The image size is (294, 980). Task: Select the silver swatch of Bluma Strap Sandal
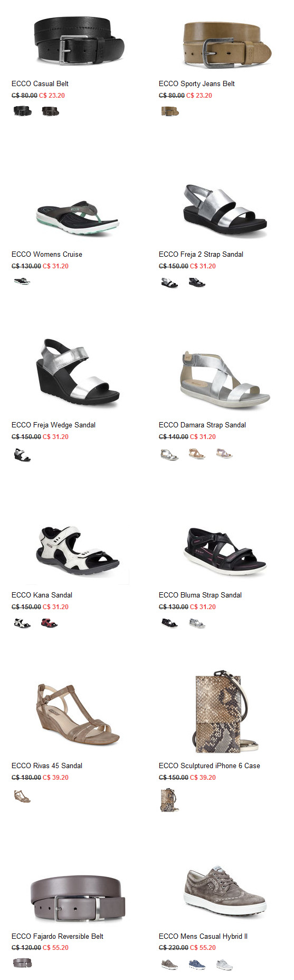tap(197, 623)
